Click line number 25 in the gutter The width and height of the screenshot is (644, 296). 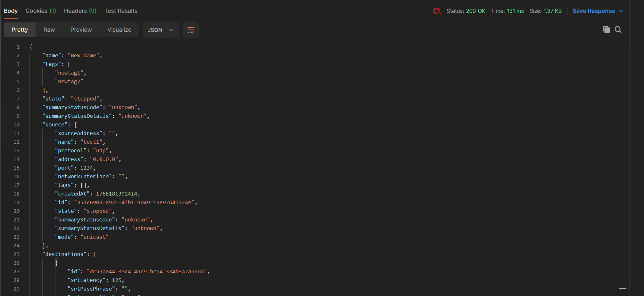click(16, 254)
